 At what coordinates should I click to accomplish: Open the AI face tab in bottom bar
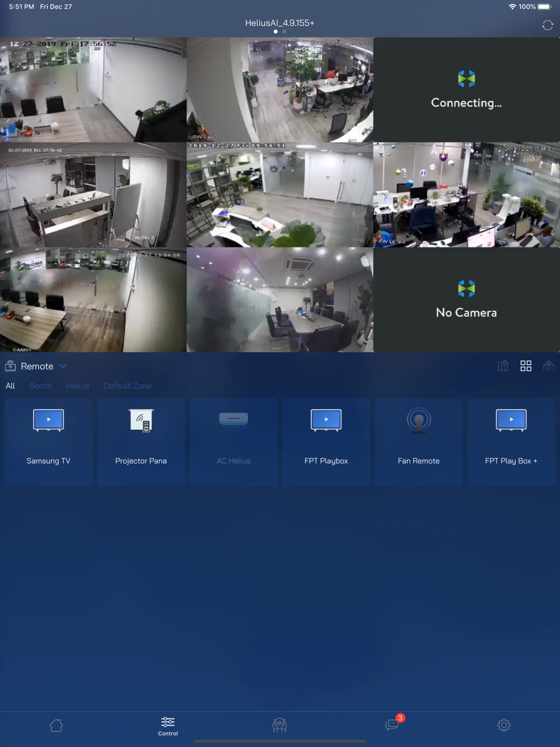(279, 726)
